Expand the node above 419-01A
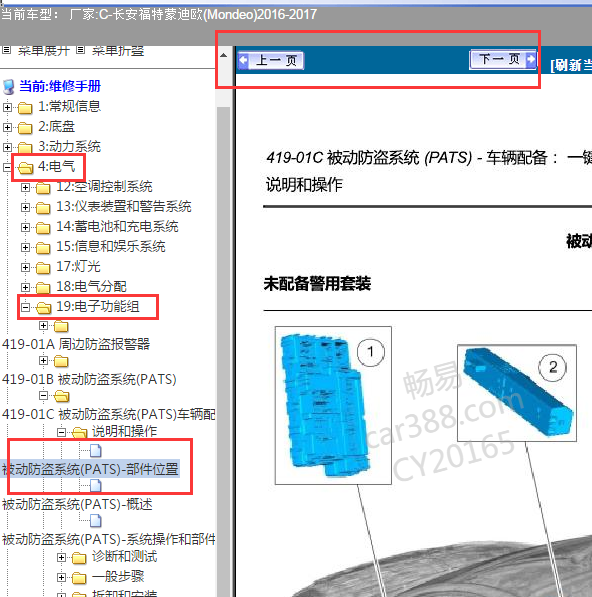Image resolution: width=592 pixels, height=597 pixels. click(x=43, y=326)
